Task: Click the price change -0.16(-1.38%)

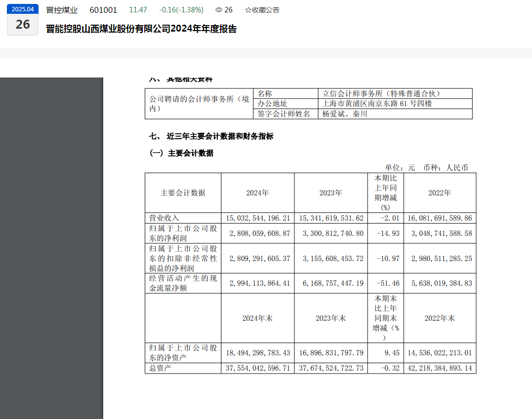Action: coord(181,10)
